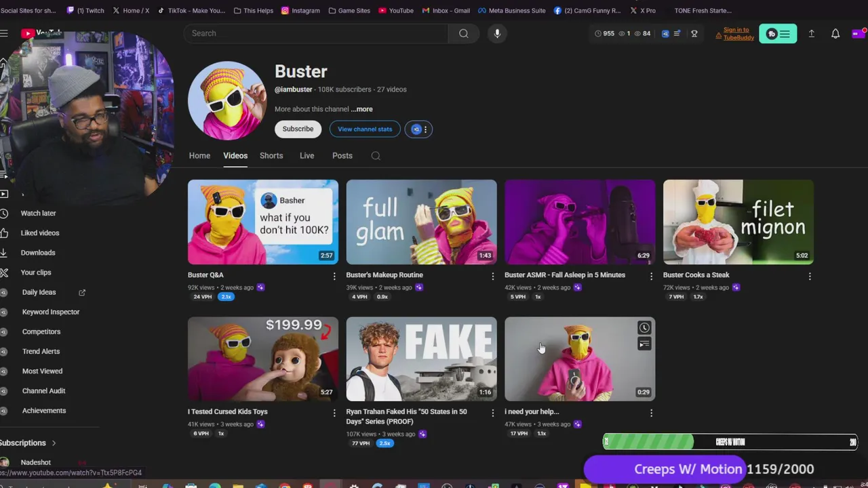
Task: Open vidIQ list icon beside blue logo
Action: pos(677,33)
